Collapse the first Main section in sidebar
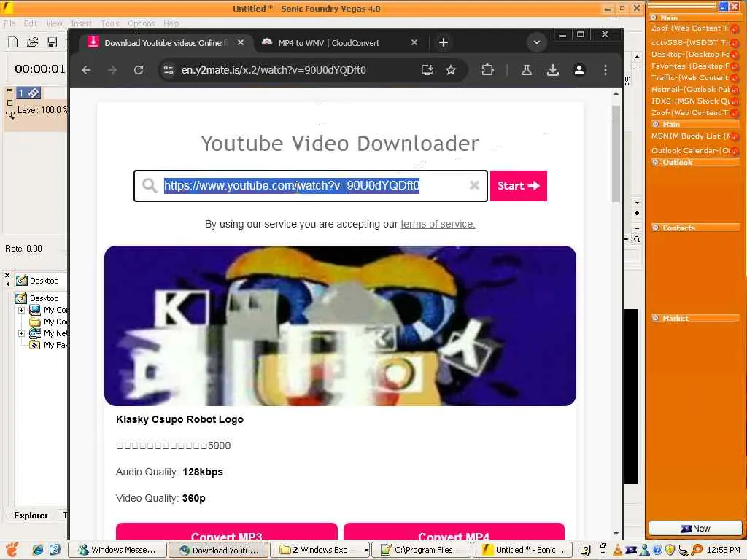The height and width of the screenshot is (560, 747). (x=654, y=17)
